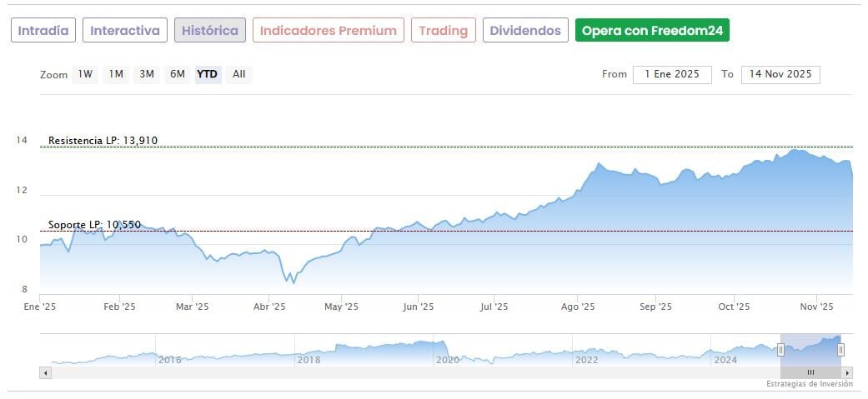This screenshot has width=868, height=399.
Task: Go to the Trading tab
Action: [x=444, y=31]
